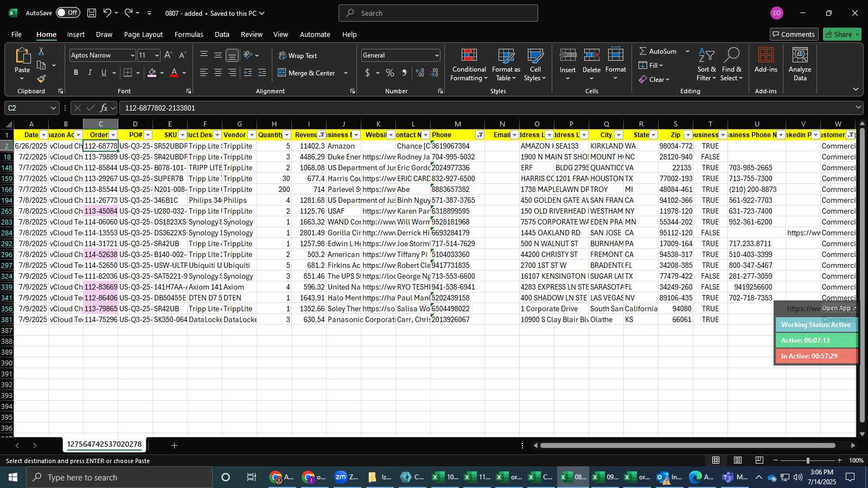This screenshot has width=868, height=488.
Task: Open the File tab
Action: 17,34
